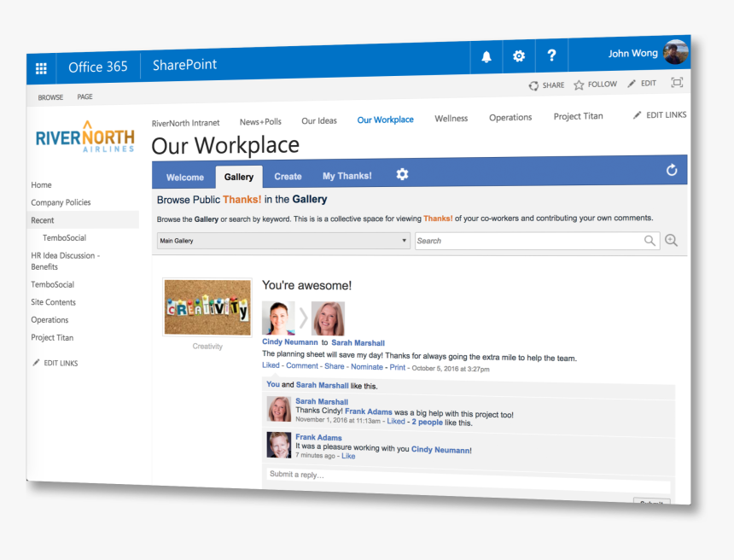Open the notifications bell
Viewport: 734px width, 560px height.
coord(486,57)
